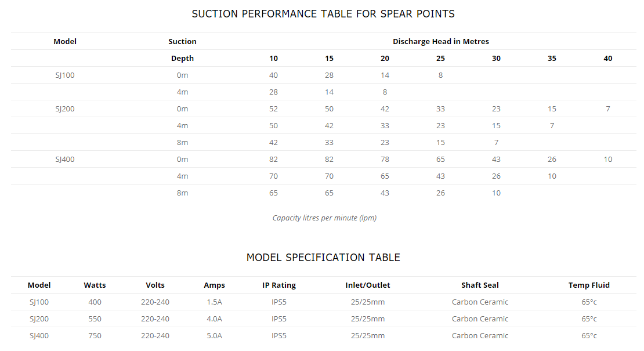Click the Shaft Seal column header
This screenshot has height=351, width=644.
click(x=480, y=285)
